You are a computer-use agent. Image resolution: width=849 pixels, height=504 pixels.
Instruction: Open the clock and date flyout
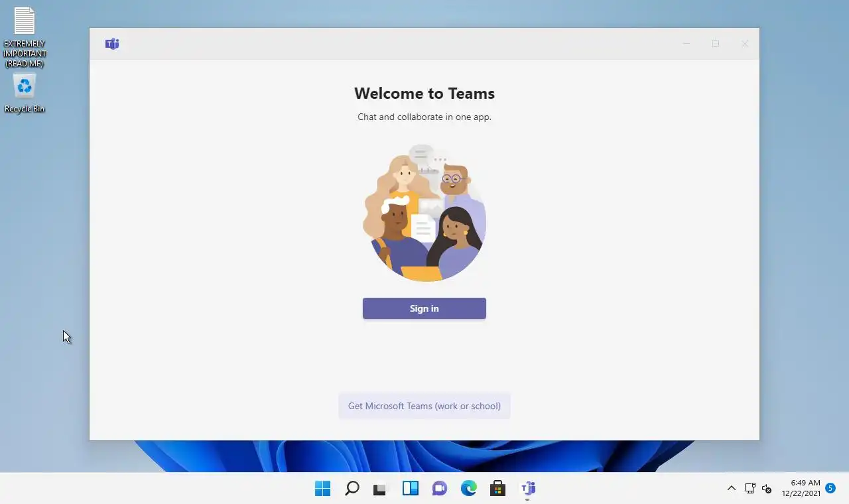[x=801, y=488]
